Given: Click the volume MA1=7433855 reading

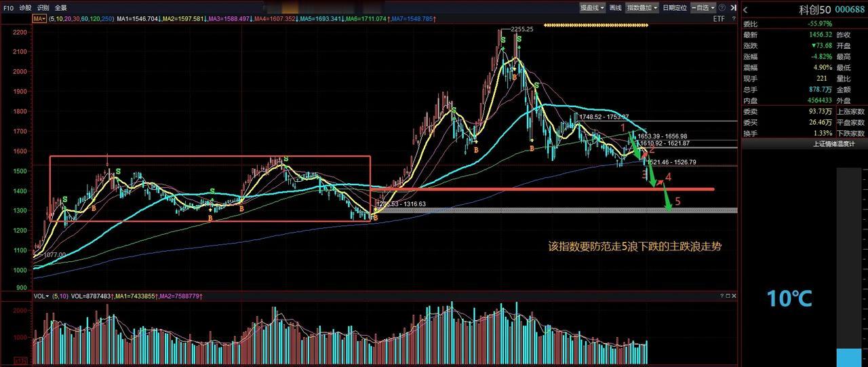Looking at the screenshot, I should [x=136, y=296].
